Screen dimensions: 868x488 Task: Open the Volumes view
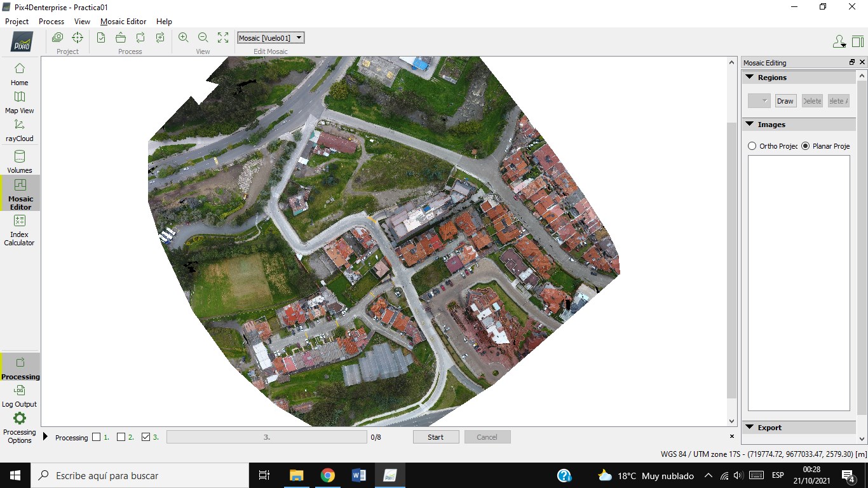click(20, 161)
